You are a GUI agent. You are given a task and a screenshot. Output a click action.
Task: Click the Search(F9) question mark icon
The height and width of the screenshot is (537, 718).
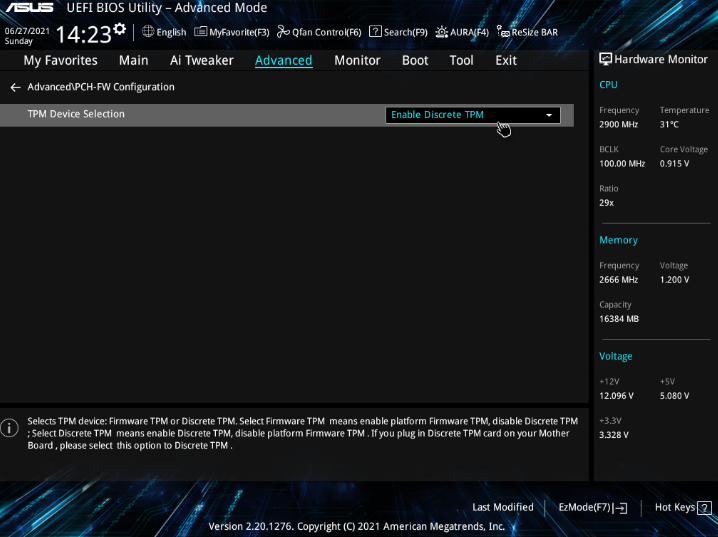pyautogui.click(x=375, y=32)
